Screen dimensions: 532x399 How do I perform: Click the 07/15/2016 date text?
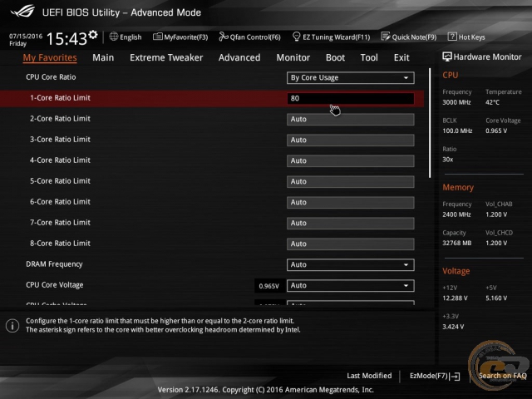pos(26,36)
